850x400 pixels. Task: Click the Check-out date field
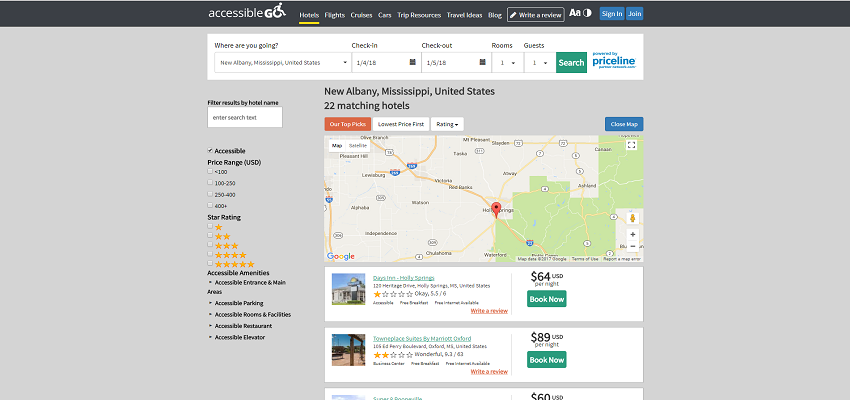pos(456,62)
